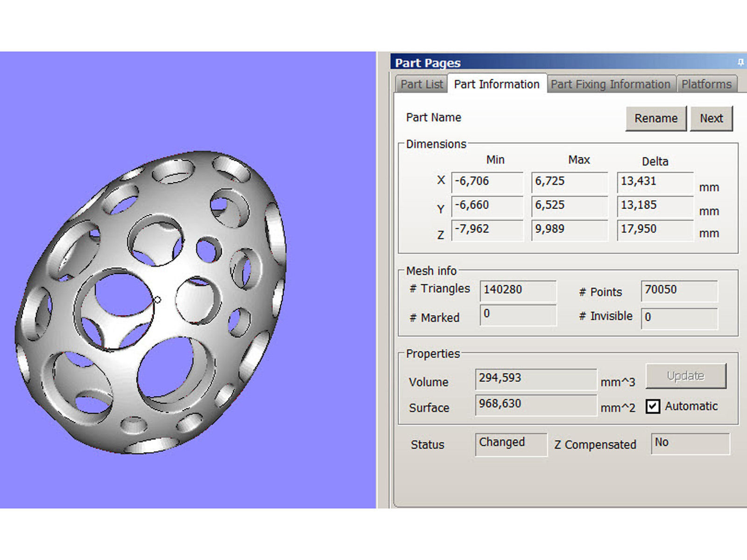Pin the Part Pages panel

point(740,62)
